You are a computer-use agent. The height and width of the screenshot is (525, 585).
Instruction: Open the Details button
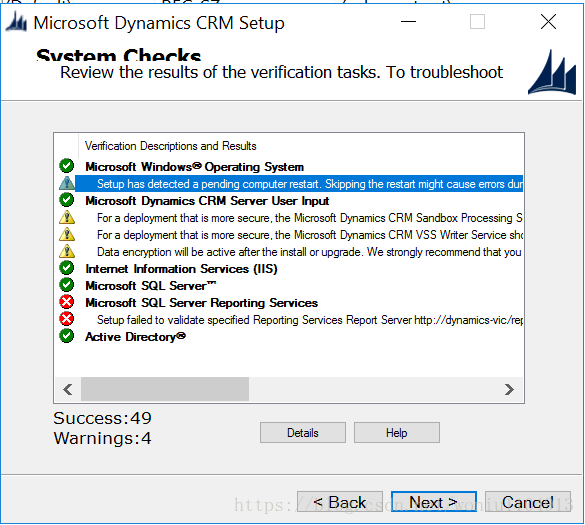pos(303,433)
